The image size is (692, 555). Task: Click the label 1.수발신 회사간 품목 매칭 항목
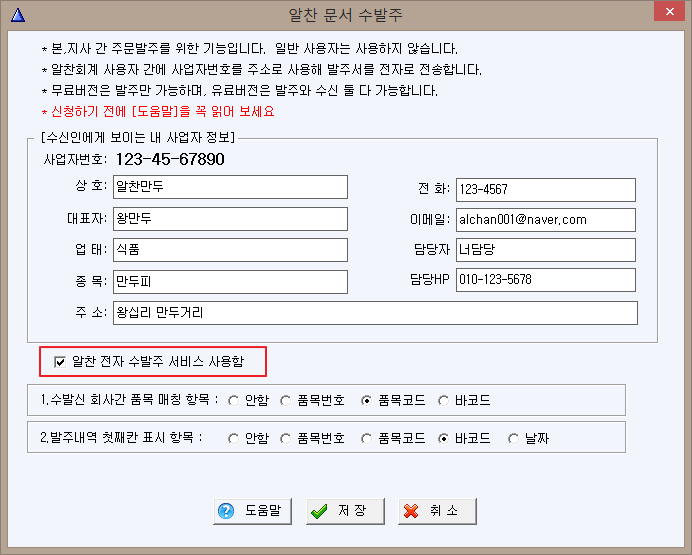point(129,400)
